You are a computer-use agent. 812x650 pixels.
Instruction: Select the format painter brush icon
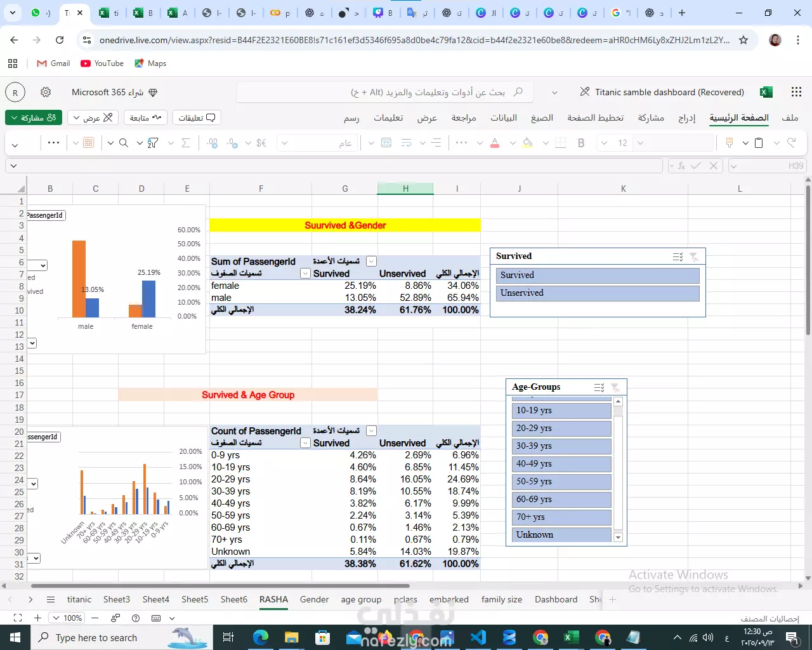[730, 143]
